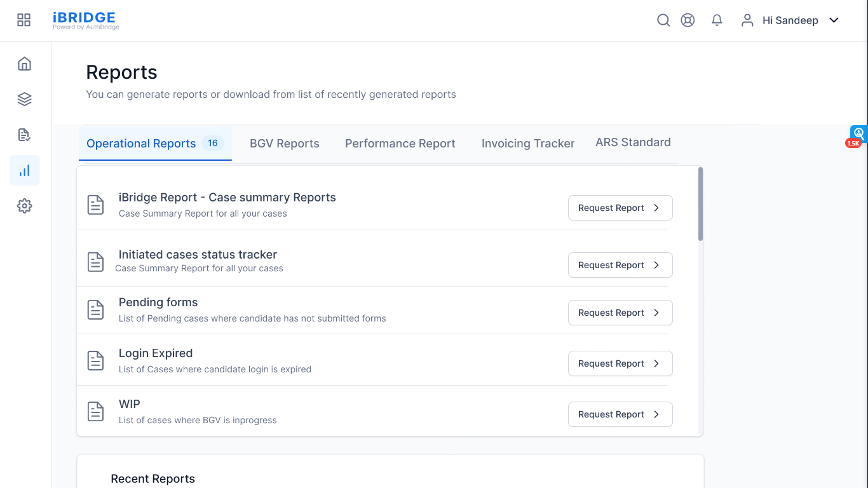Switch to ARS Standard tab
868x488 pixels.
click(633, 142)
